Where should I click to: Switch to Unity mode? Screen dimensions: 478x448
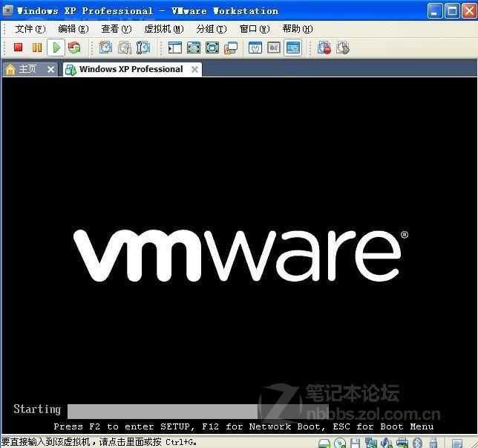click(231, 48)
